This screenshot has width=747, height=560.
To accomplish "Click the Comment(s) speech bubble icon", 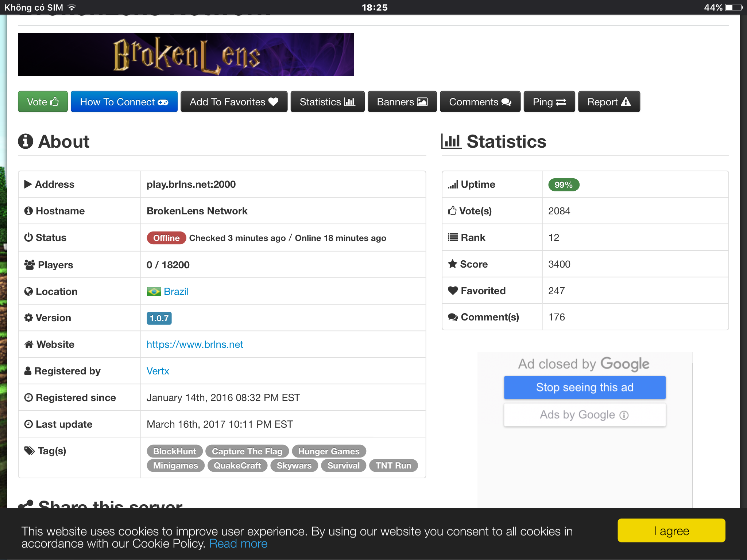I will [x=453, y=317].
